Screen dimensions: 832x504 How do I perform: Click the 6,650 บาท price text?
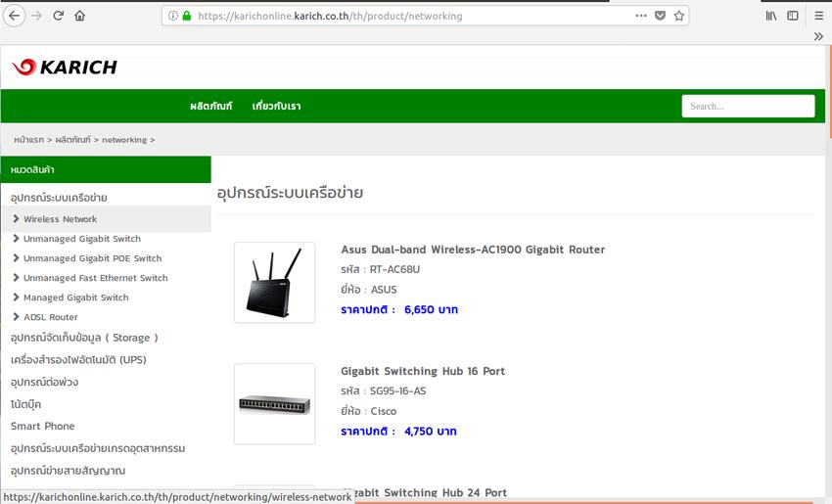tap(431, 309)
